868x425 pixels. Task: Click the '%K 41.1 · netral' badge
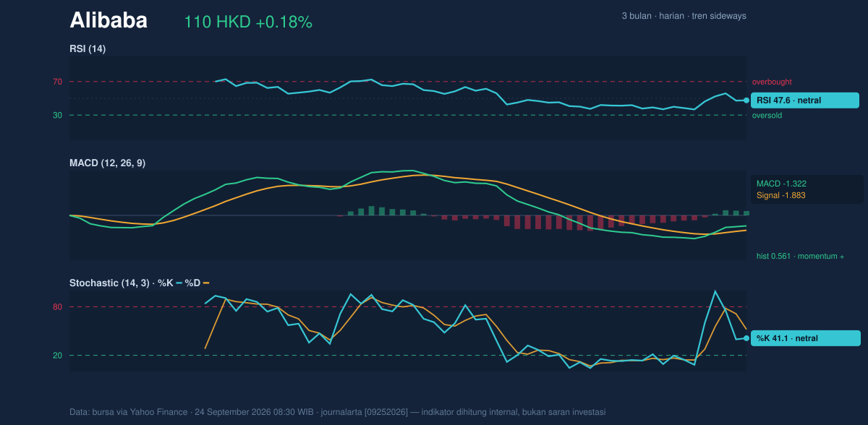point(806,338)
